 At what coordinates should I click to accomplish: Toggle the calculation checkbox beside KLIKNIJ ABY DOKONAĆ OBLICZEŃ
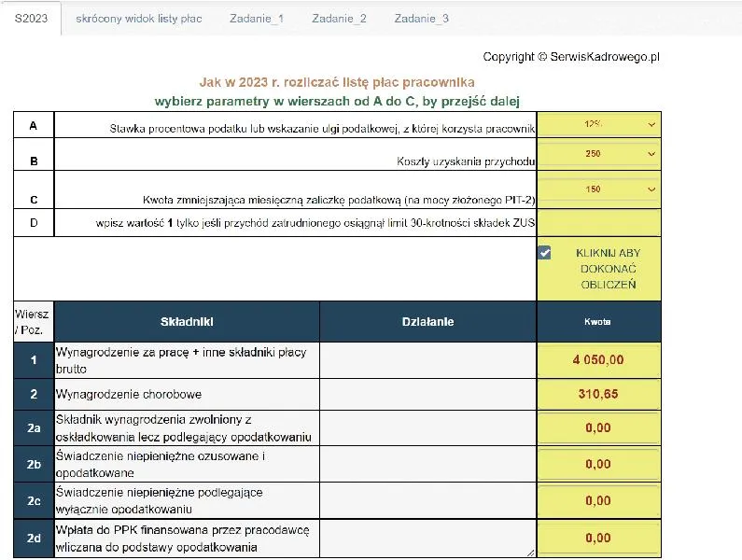pos(545,253)
